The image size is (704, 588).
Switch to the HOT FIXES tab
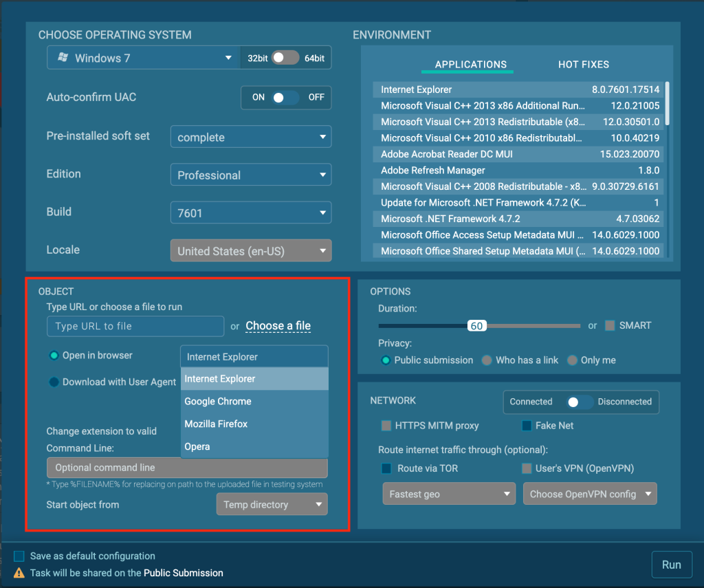[x=583, y=65]
